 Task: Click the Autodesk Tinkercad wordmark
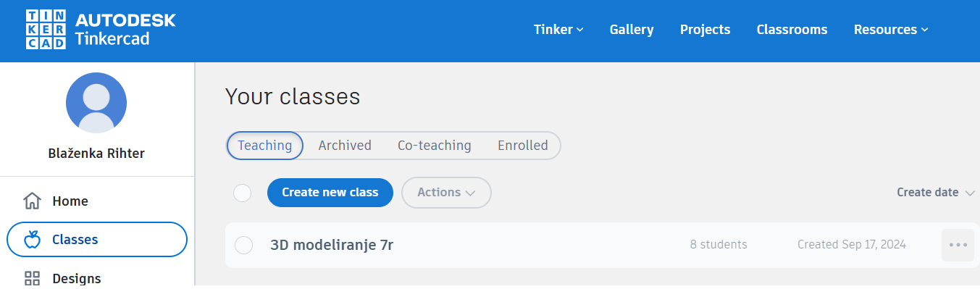pos(125,30)
